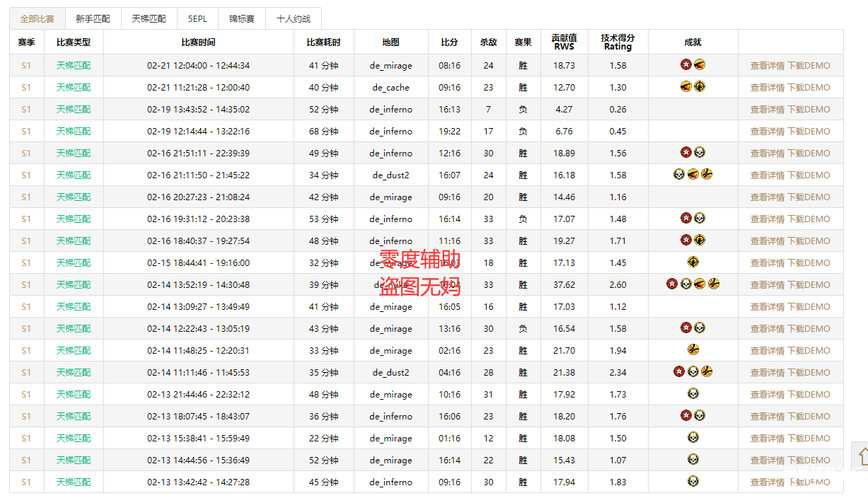Click cracked-ball badge in 02-16 21:11:50 row

coord(706,175)
